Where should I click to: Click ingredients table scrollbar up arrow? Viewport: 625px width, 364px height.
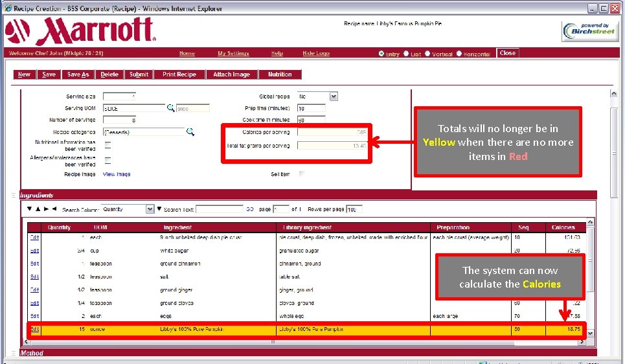590,222
